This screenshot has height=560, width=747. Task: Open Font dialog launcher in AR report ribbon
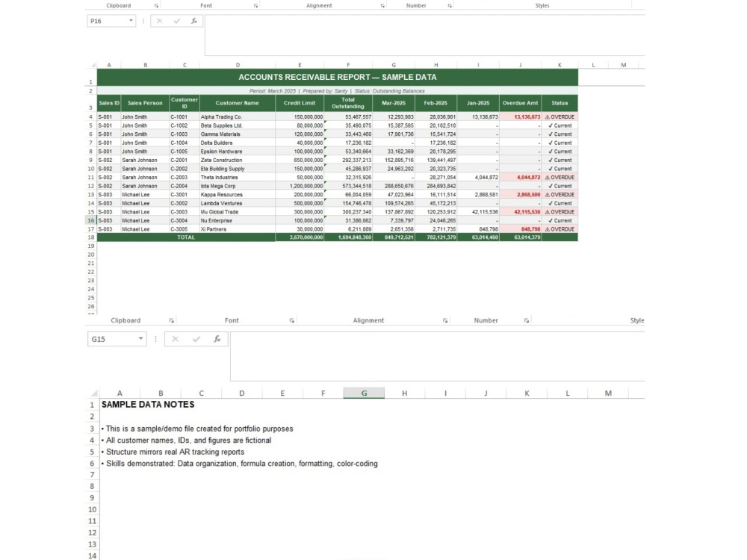click(255, 6)
